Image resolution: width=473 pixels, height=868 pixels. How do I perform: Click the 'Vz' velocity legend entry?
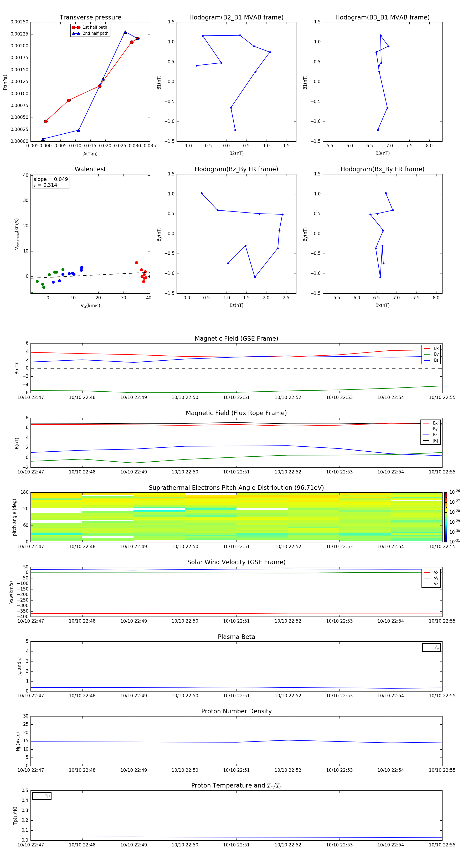point(431,584)
